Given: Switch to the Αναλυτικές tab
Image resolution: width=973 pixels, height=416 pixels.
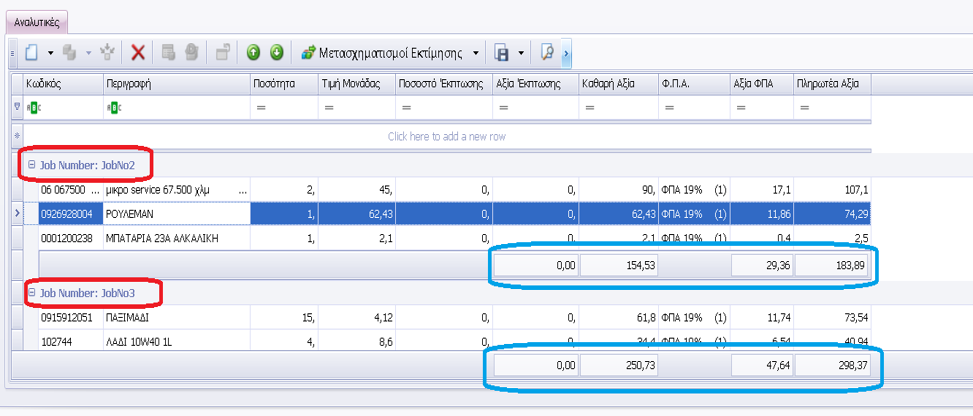Looking at the screenshot, I should pyautogui.click(x=36, y=20).
